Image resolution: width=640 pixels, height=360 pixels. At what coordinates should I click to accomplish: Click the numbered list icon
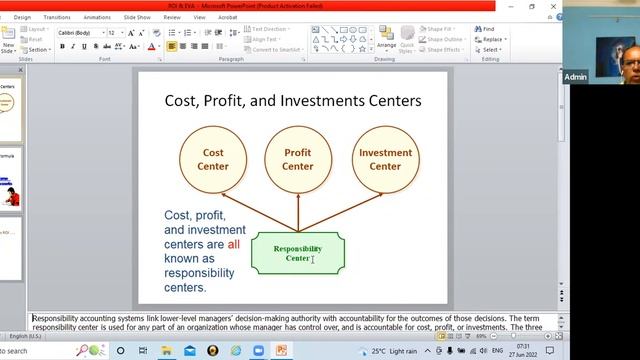187,33
